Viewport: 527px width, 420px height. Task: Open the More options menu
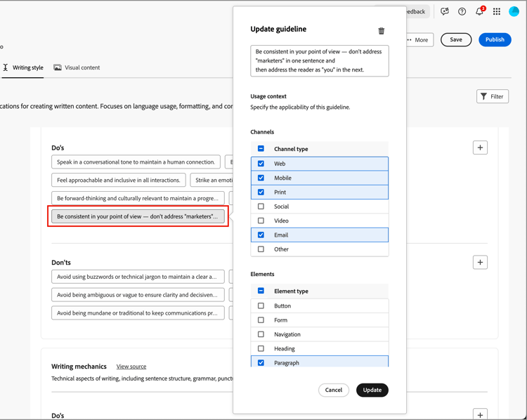click(419, 39)
